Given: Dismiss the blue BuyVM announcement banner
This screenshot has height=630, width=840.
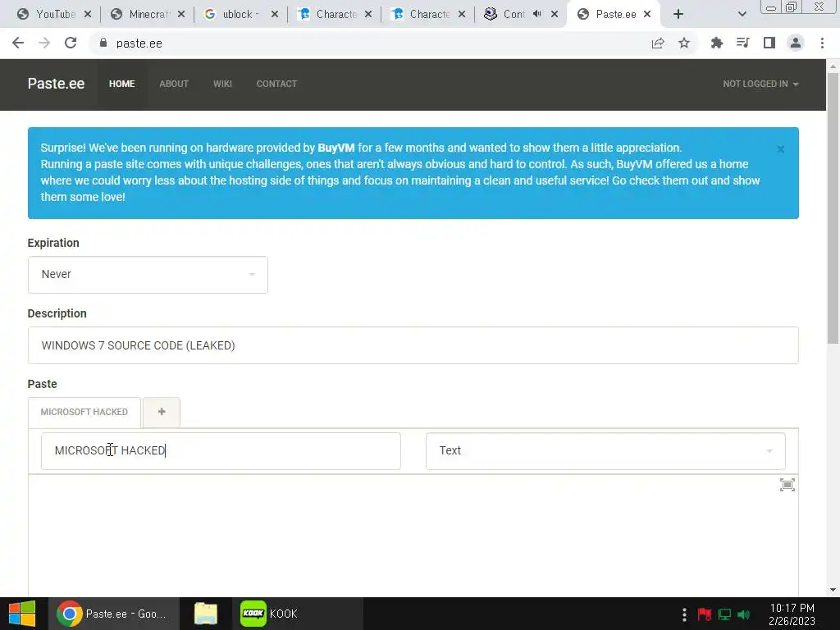Looking at the screenshot, I should click(x=781, y=149).
